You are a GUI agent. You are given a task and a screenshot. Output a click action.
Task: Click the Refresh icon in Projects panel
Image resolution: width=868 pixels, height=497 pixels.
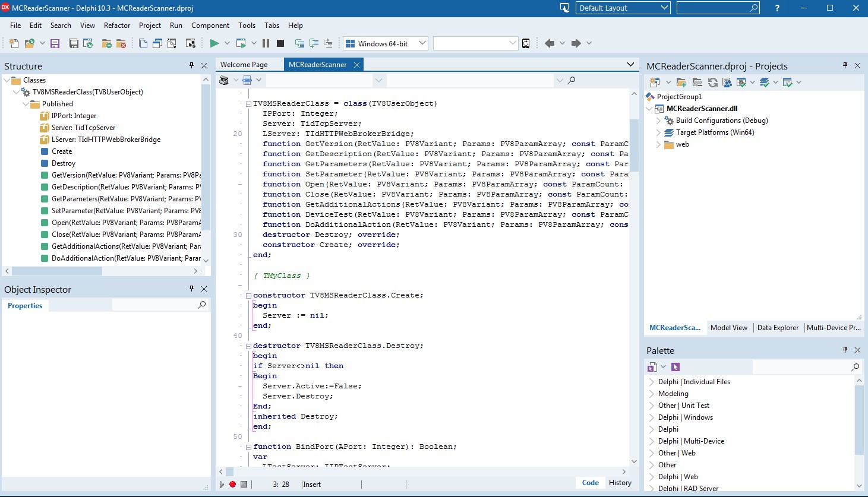pos(712,83)
